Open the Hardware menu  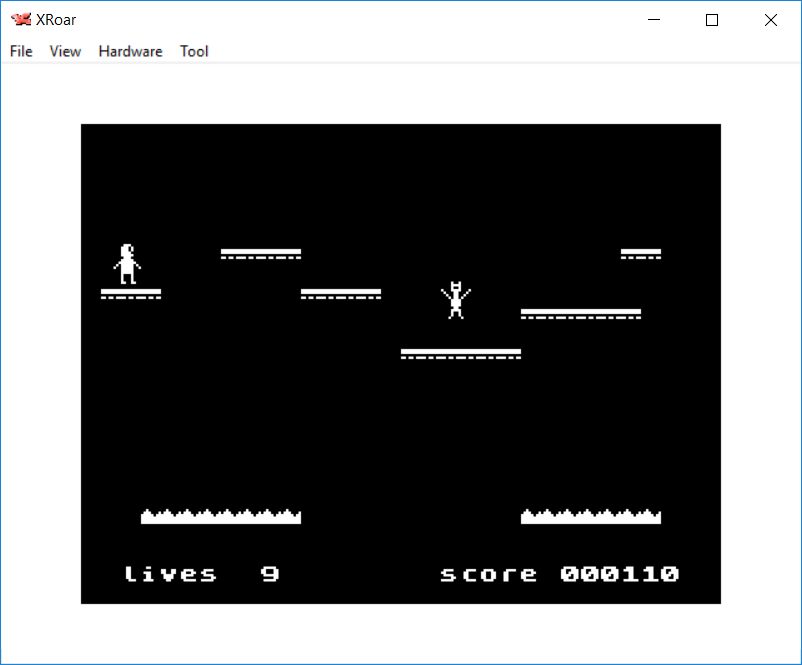coord(130,51)
